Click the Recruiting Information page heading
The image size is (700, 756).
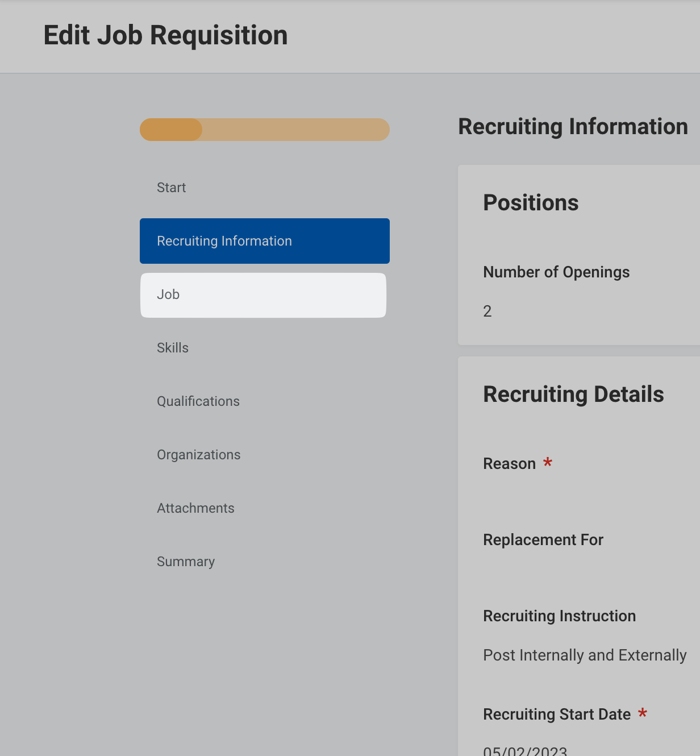tap(573, 127)
